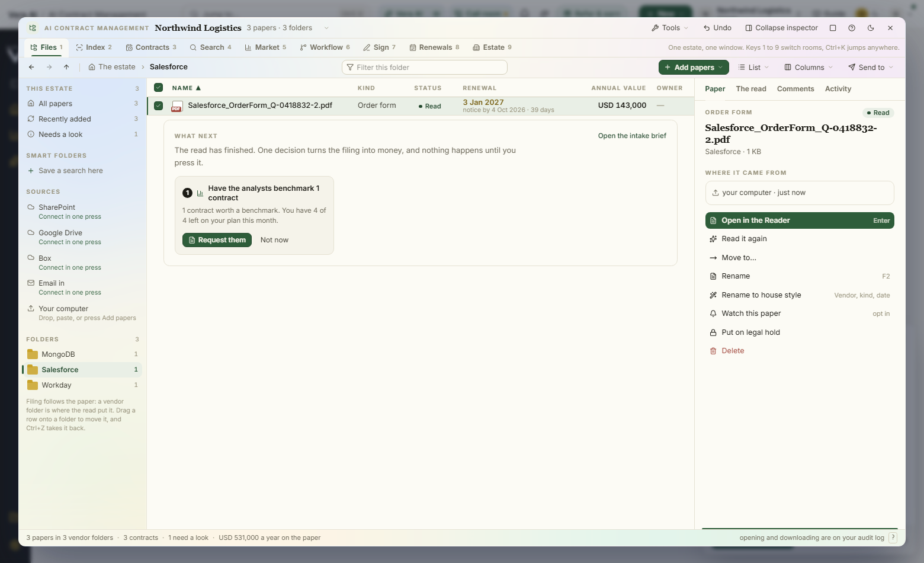Open The estate home breadcrumb
The height and width of the screenshot is (563, 924).
click(112, 67)
